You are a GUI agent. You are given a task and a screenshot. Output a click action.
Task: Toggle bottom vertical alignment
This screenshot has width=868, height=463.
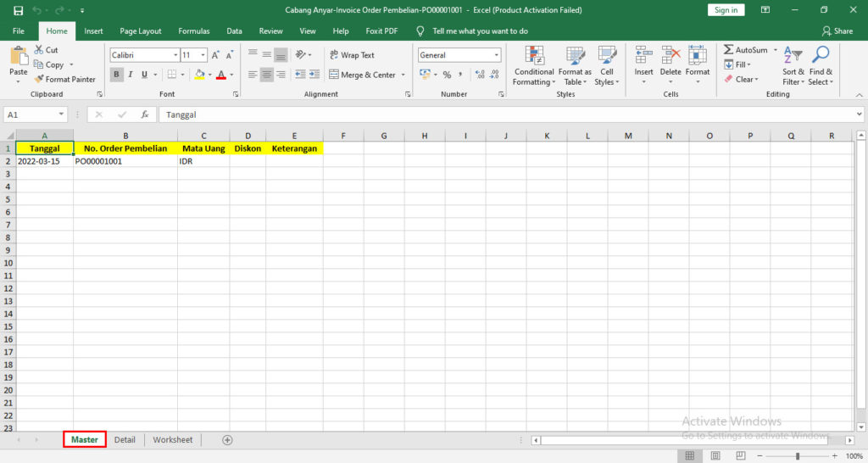[x=281, y=54]
